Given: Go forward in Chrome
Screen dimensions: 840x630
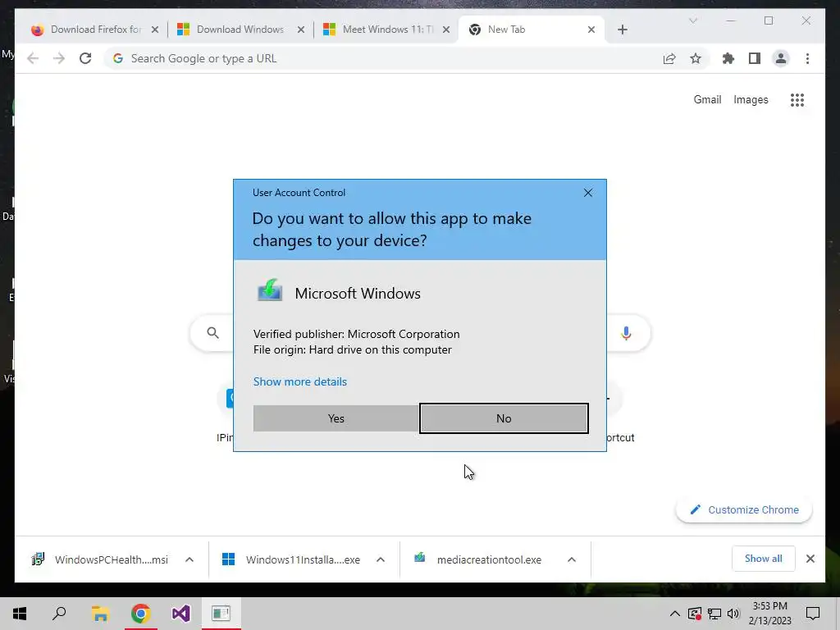Looking at the screenshot, I should 59,58.
